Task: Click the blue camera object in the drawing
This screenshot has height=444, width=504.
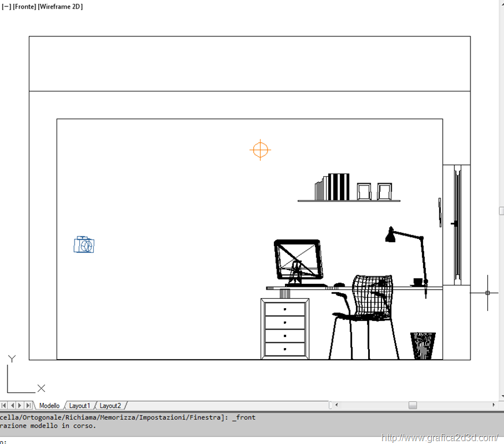Action: coord(84,245)
